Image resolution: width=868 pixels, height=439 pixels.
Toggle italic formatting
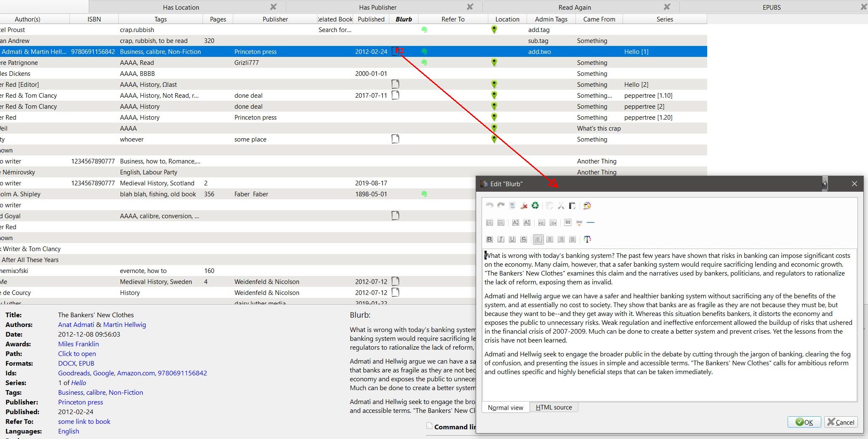pyautogui.click(x=501, y=239)
